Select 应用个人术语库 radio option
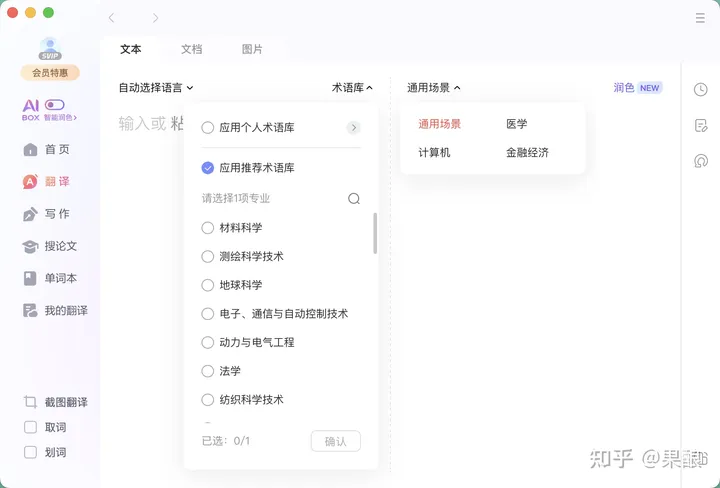The height and width of the screenshot is (488, 720). (208, 128)
